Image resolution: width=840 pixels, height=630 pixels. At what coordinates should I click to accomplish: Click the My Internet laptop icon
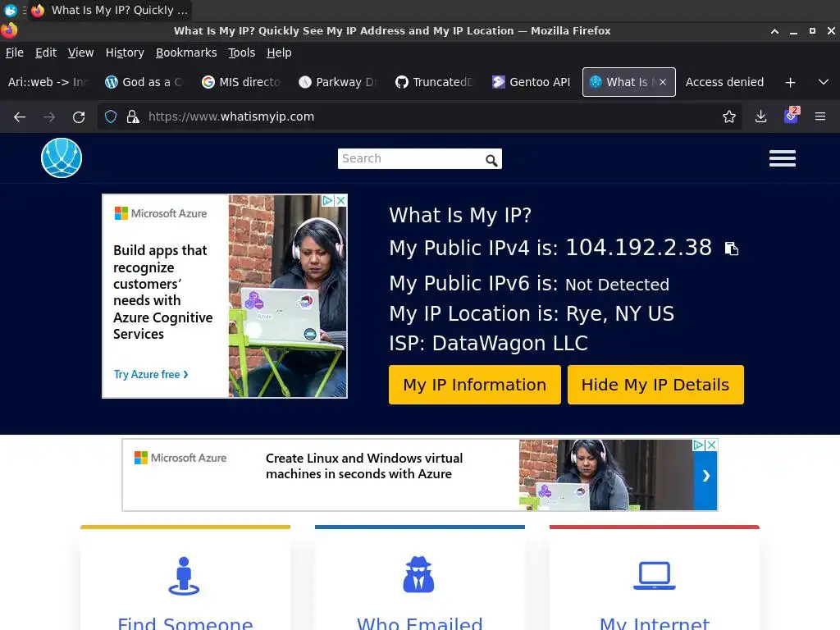coord(654,576)
